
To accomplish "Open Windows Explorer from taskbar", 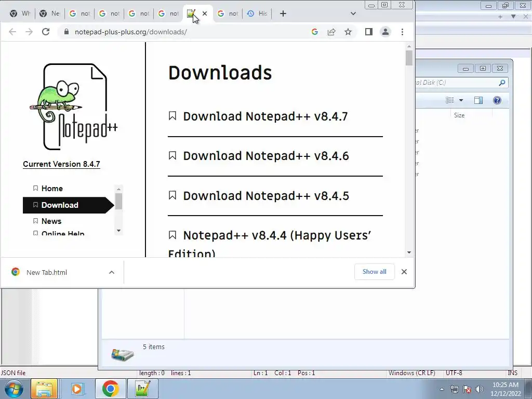I will 44,389.
